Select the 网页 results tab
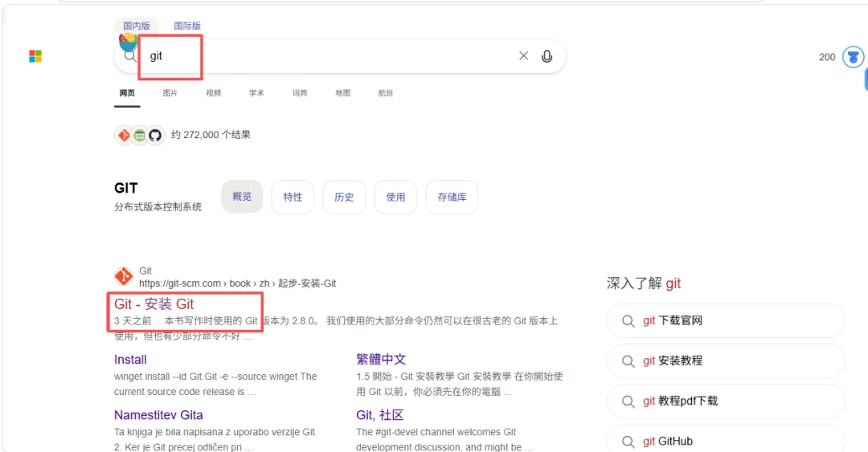868x452 pixels. pyautogui.click(x=127, y=93)
